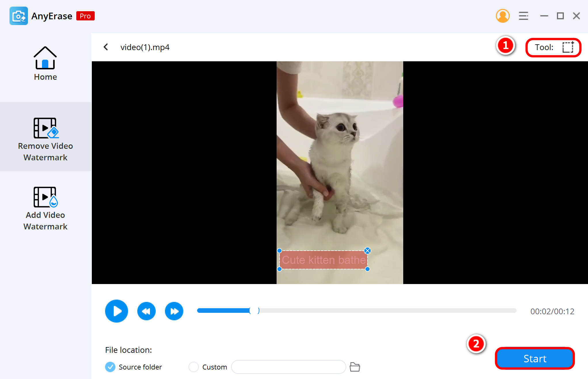Click the back arrow navigation icon

tap(107, 47)
